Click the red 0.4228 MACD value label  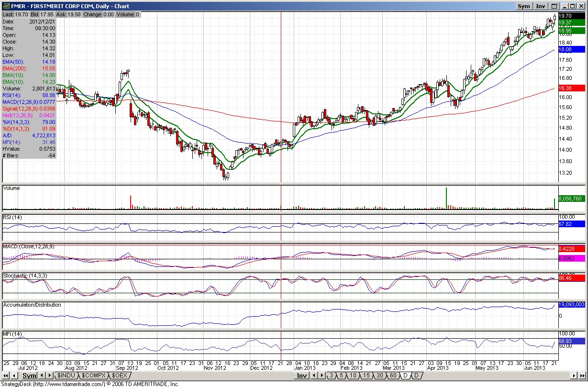click(571, 248)
